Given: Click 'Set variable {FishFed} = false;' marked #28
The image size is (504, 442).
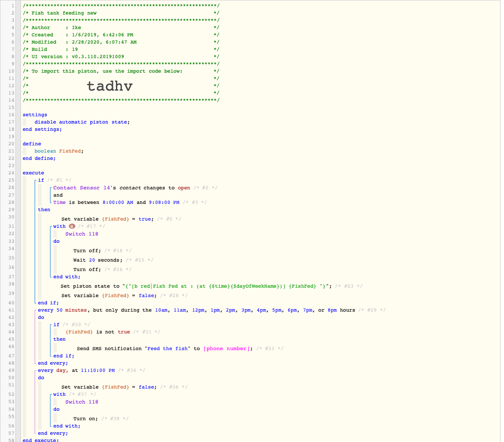Looking at the screenshot, I should click(x=109, y=295).
